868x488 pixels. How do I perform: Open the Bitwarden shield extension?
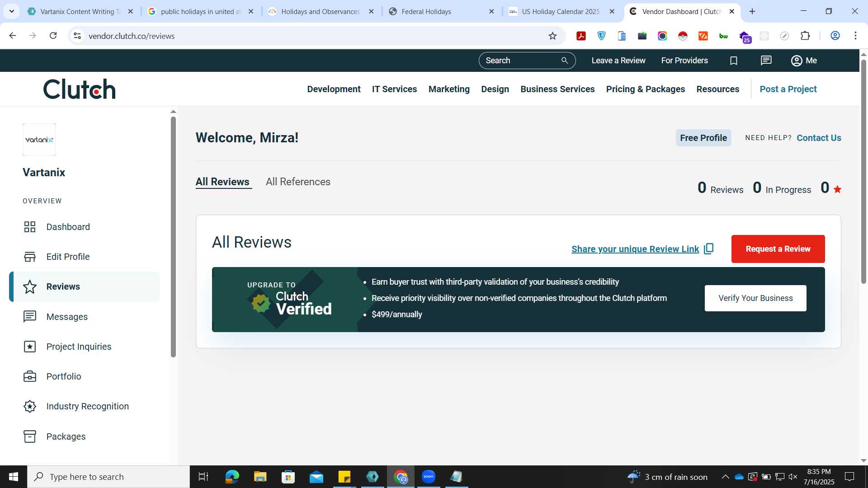coord(601,36)
